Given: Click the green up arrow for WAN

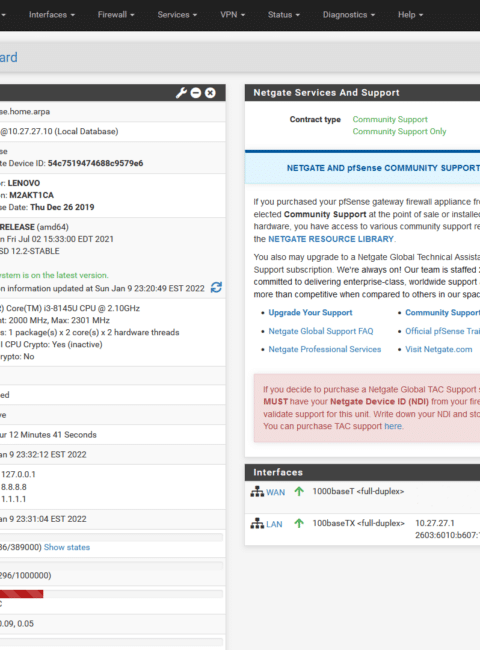Looking at the screenshot, I should [x=299, y=492].
